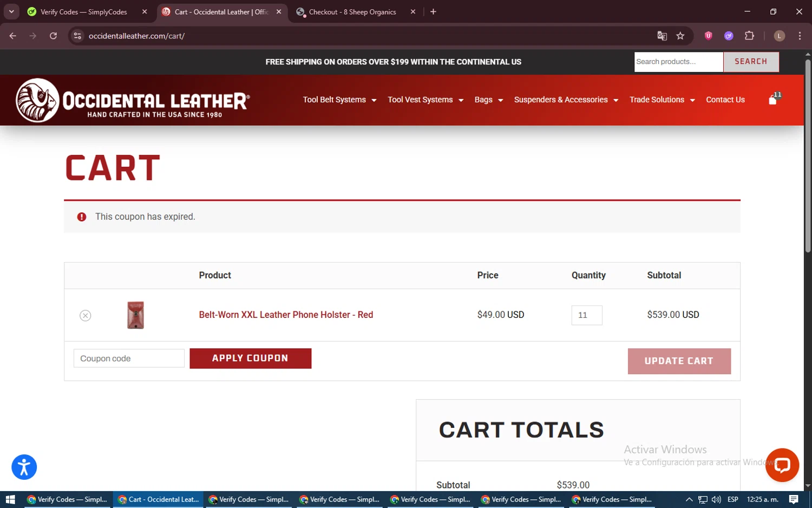Click the Cart Totals $539.00 value
The width and height of the screenshot is (812, 508).
(x=573, y=485)
